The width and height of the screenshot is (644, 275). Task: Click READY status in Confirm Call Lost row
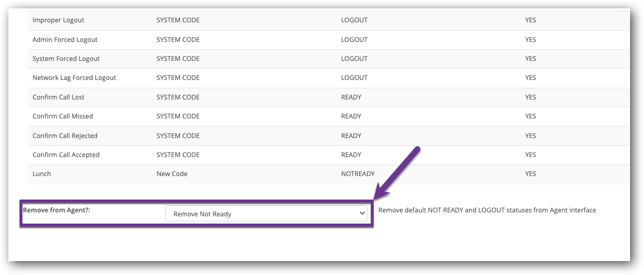tap(351, 97)
